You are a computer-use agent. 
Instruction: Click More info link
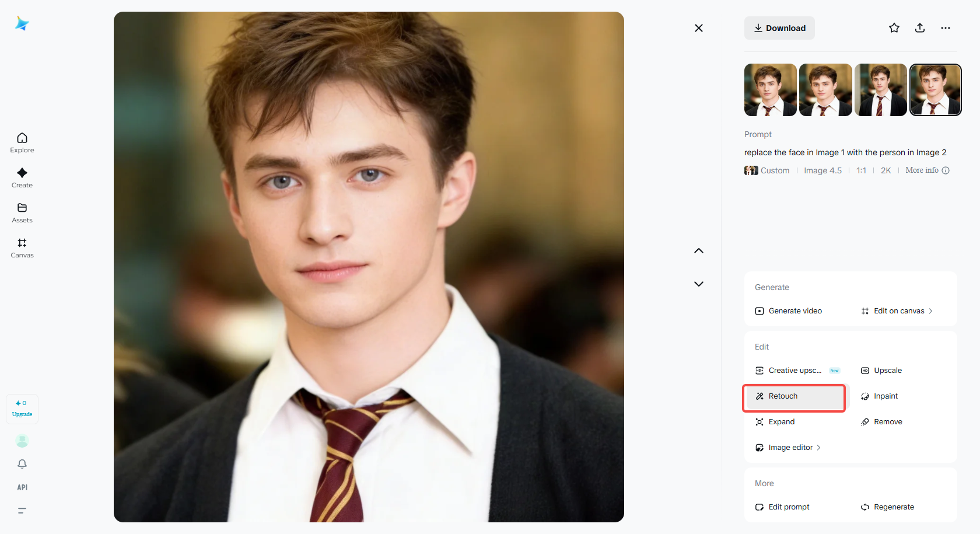[x=927, y=170]
